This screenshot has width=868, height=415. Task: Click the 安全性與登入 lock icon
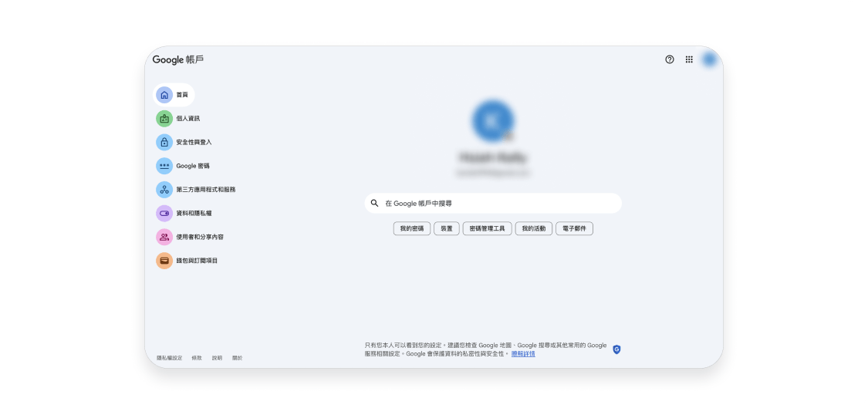tap(164, 142)
